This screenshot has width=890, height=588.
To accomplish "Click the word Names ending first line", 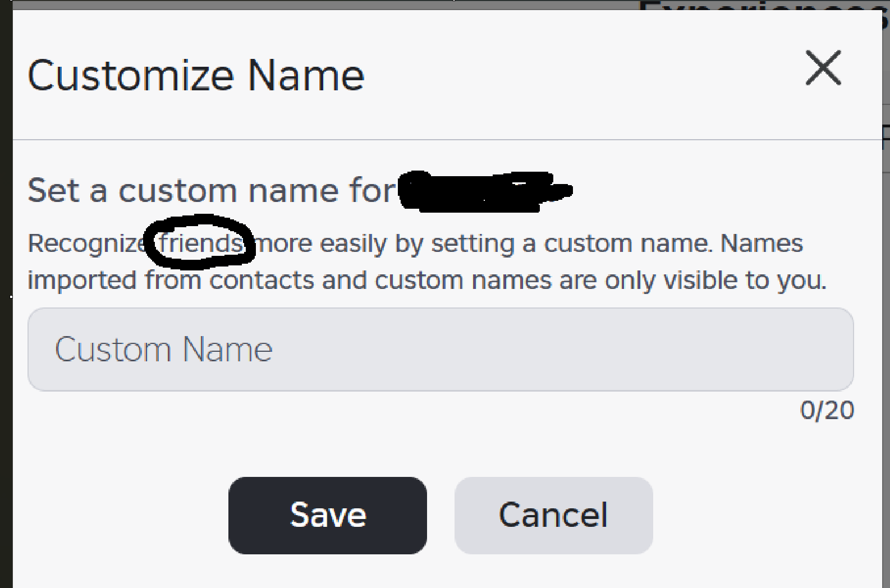I will click(761, 244).
